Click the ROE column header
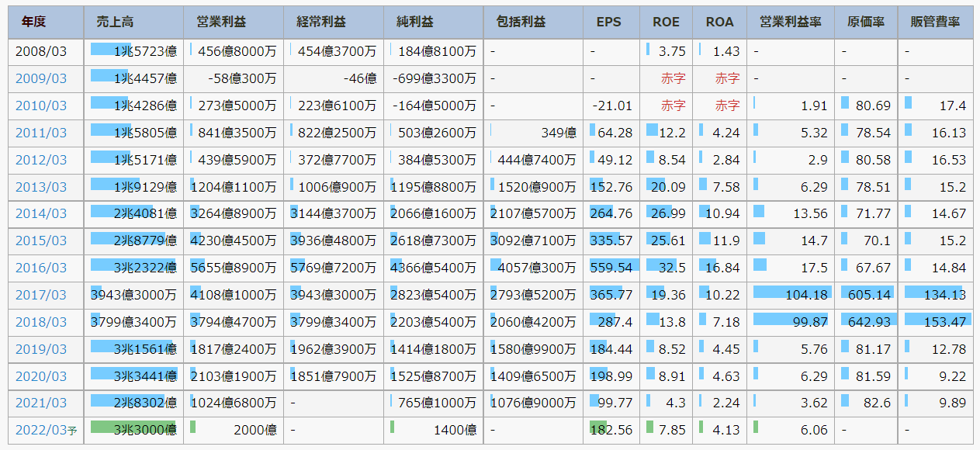Image resolution: width=980 pixels, height=450 pixels. coord(666,22)
